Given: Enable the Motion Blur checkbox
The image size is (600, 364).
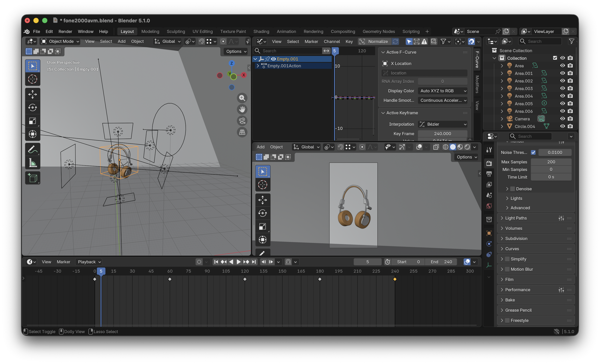Looking at the screenshot, I should [507, 269].
